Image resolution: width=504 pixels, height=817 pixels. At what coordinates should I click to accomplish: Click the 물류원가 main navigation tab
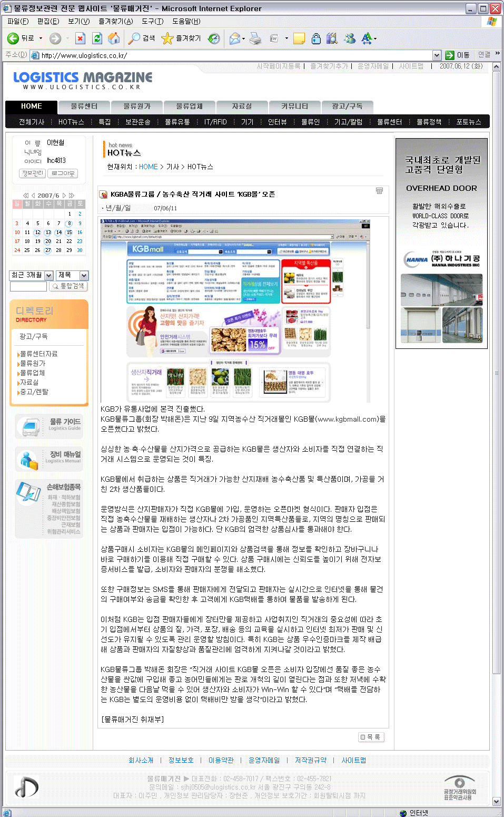[x=137, y=106]
